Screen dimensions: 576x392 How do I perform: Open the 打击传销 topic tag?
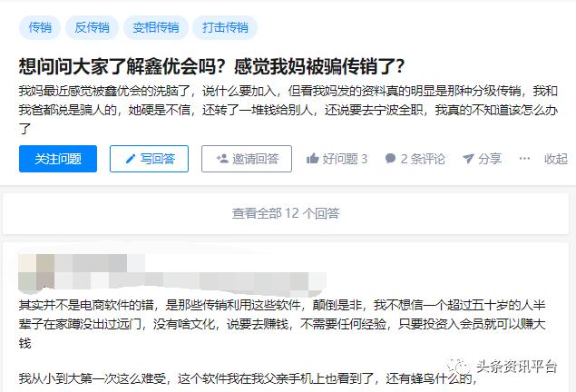tap(225, 27)
